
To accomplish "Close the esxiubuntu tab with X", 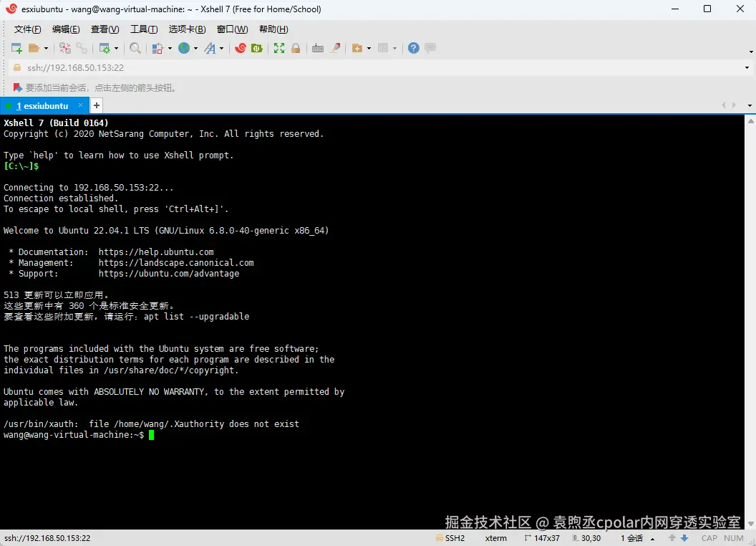I will pyautogui.click(x=80, y=105).
